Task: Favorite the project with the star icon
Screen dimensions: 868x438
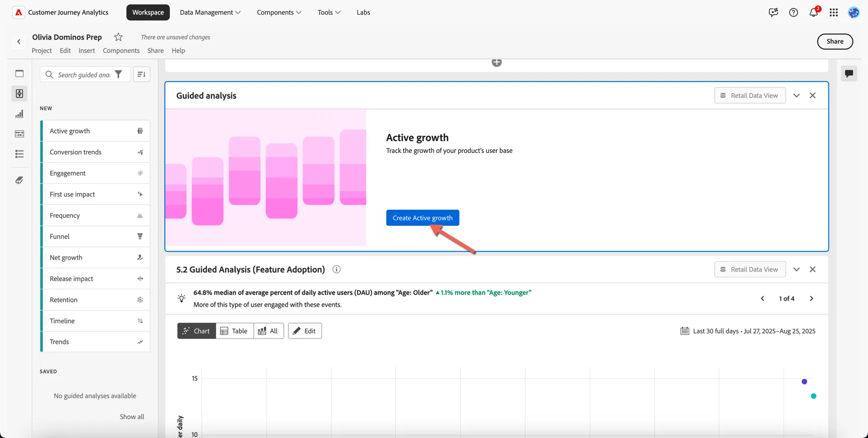Action: [x=118, y=37]
